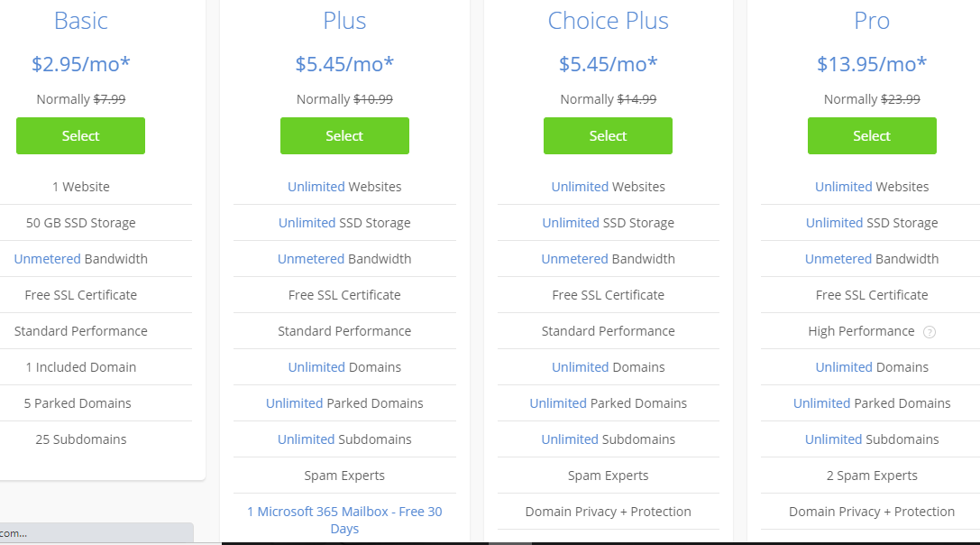980x545 pixels.
Task: Select the Pro hosting plan
Action: pyautogui.click(x=872, y=135)
